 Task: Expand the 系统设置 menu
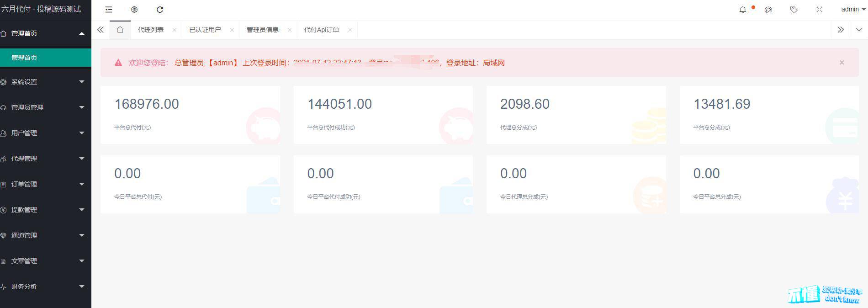(x=46, y=82)
